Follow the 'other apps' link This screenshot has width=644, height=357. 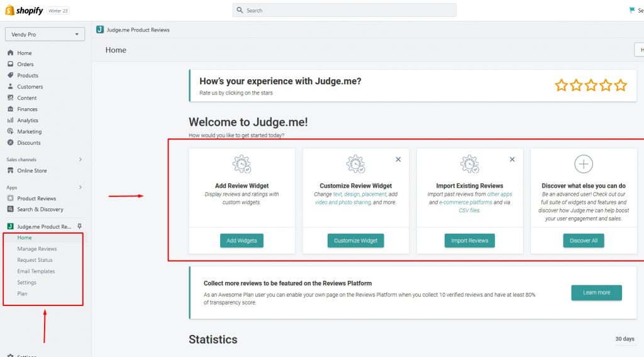click(x=499, y=194)
